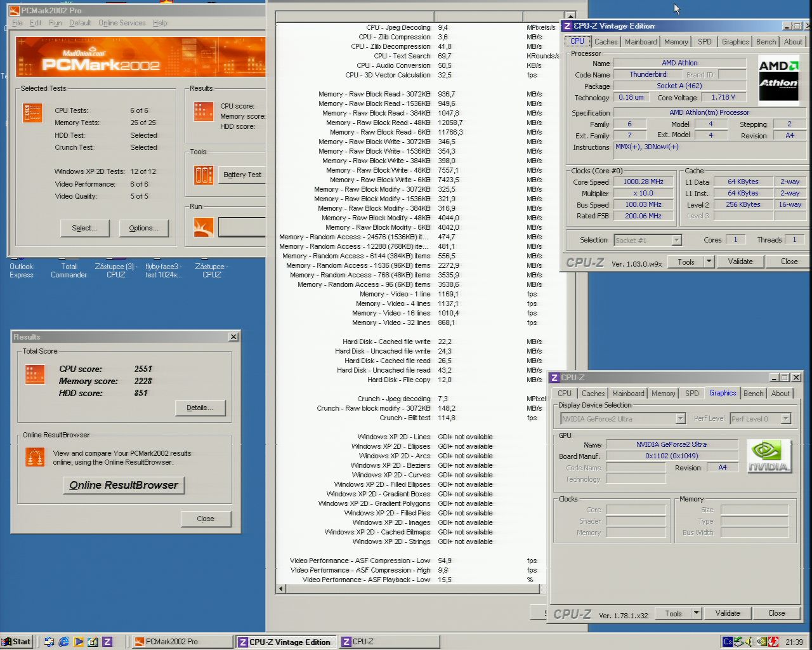Click the NVIDIA logo in CPU-Z Graphics tab

click(x=769, y=456)
